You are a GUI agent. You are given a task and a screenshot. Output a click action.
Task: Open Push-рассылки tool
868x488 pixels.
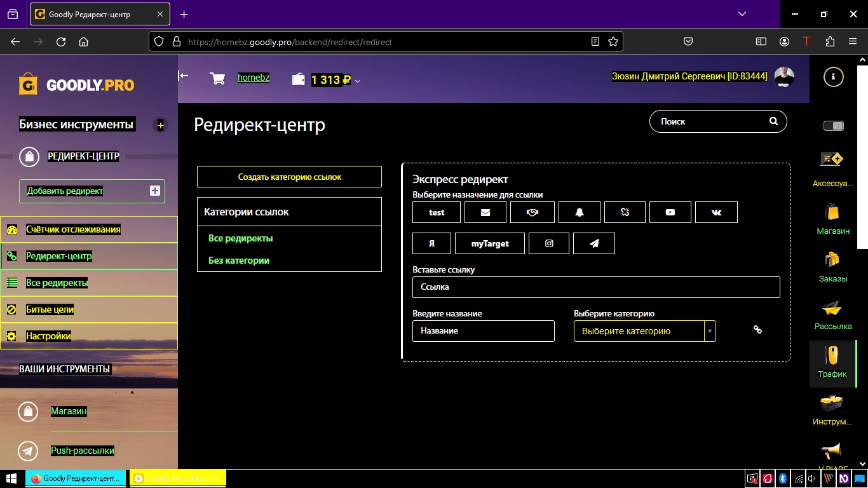[83, 451]
